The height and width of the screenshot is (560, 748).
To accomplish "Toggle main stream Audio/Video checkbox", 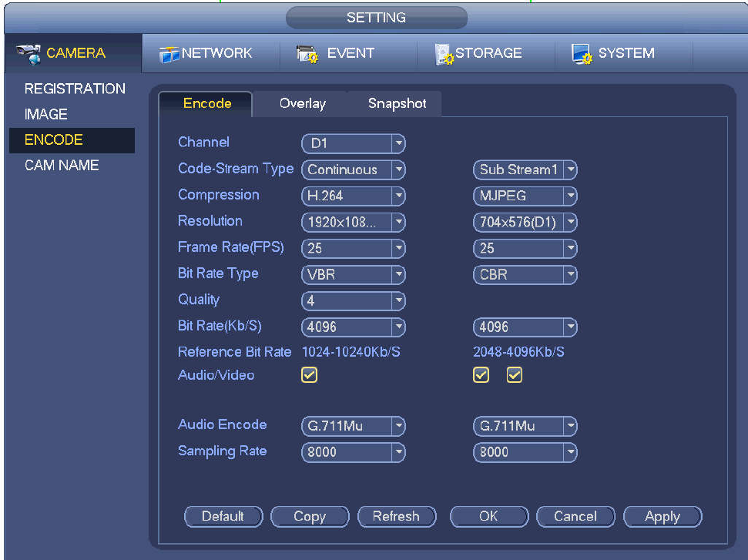I will tap(309, 375).
